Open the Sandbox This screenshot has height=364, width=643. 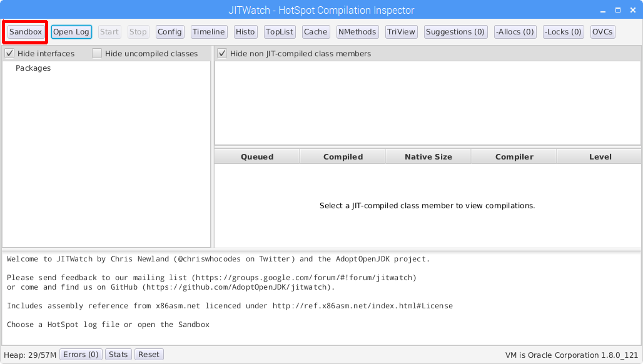[26, 32]
